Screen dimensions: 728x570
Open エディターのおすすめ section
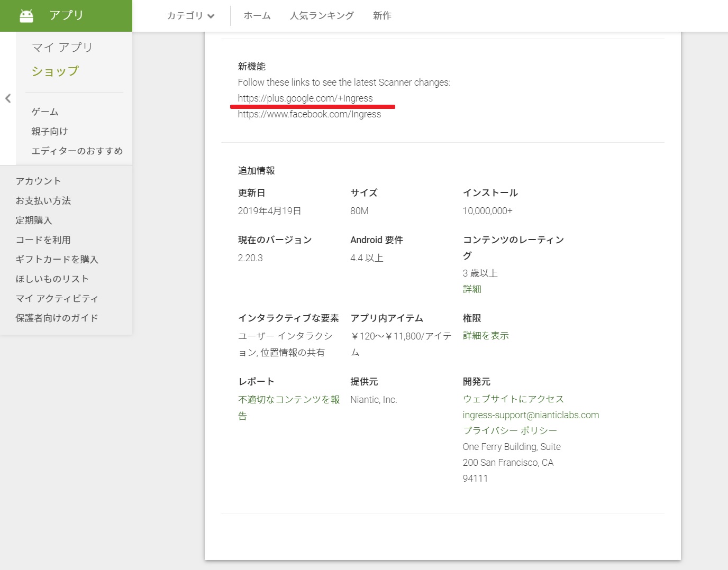77,151
